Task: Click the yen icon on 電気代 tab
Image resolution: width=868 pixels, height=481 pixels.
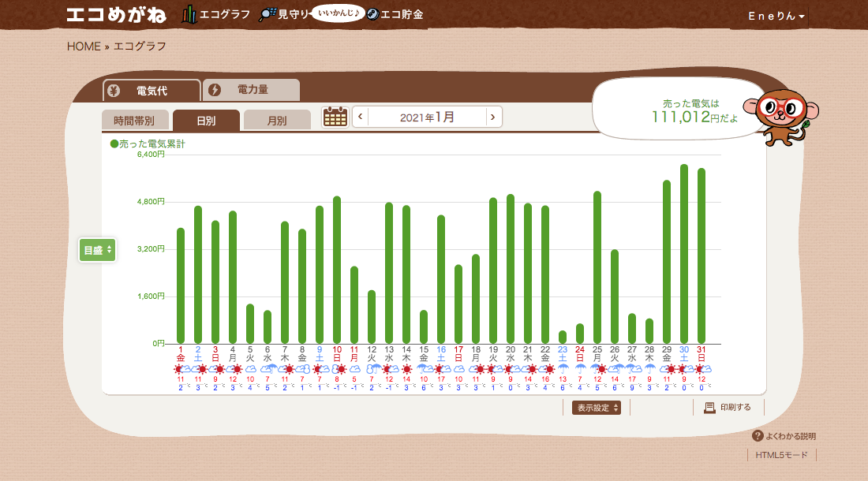Action: (114, 91)
